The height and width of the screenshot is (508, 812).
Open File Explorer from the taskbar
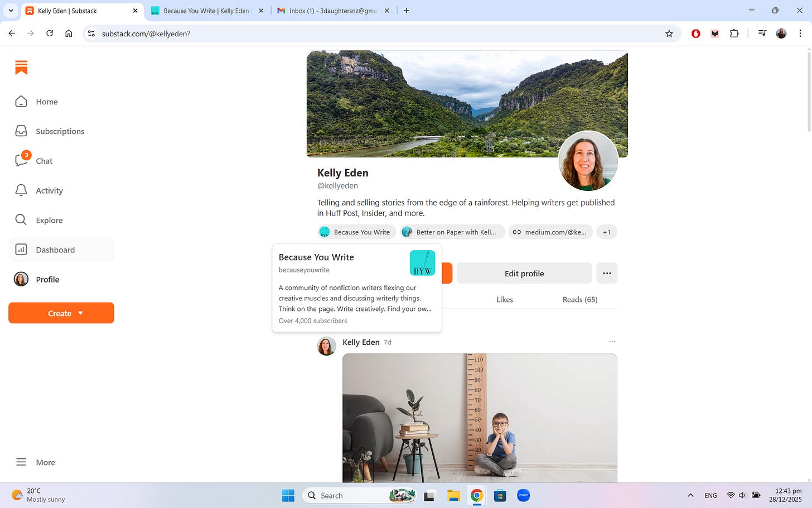click(453, 495)
